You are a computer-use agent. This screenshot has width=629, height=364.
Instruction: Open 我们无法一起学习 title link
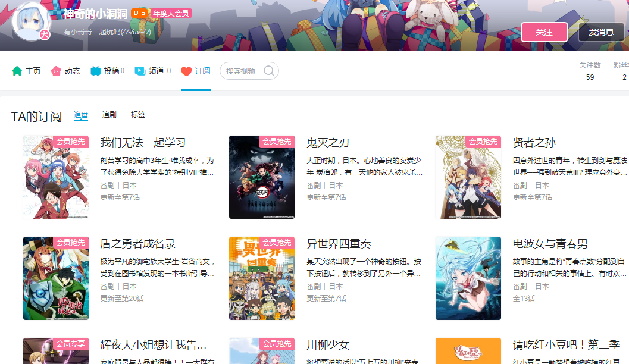143,142
